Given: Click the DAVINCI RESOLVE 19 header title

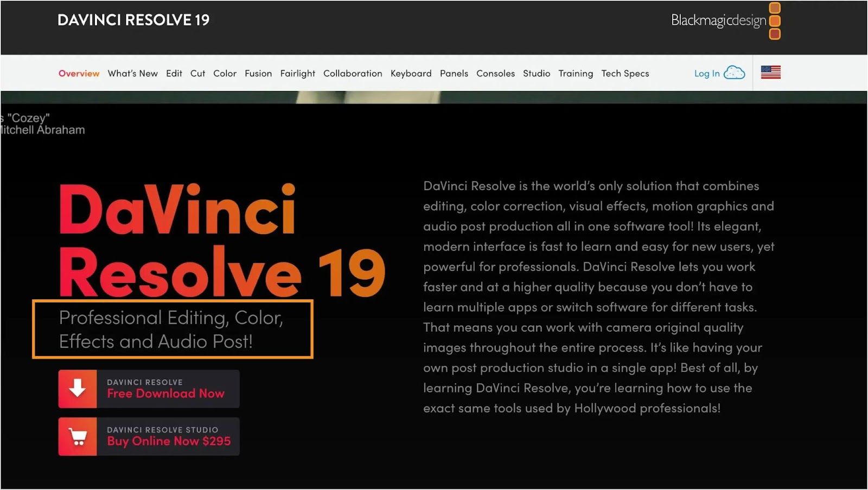Looking at the screenshot, I should click(133, 20).
